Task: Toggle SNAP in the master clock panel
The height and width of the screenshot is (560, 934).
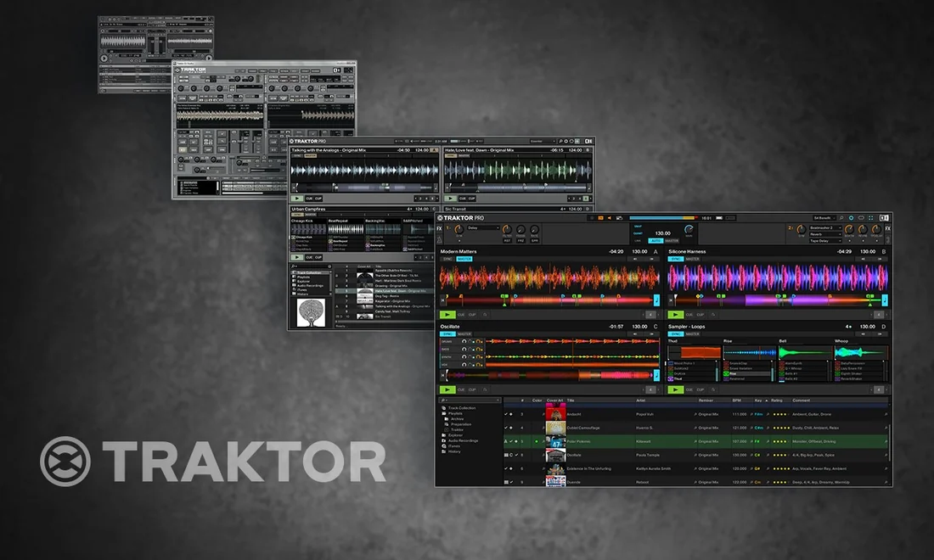Action: click(638, 227)
